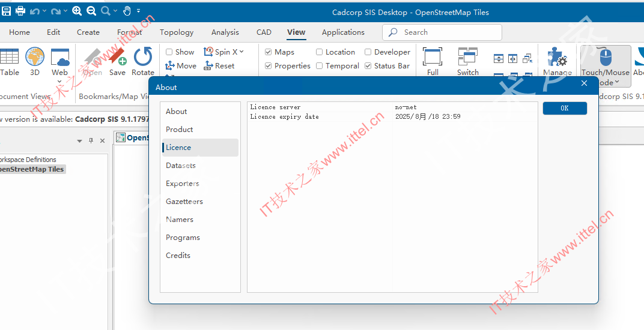Select Credits in the dialog sidebar
This screenshot has height=330, width=644.
(x=201, y=255)
